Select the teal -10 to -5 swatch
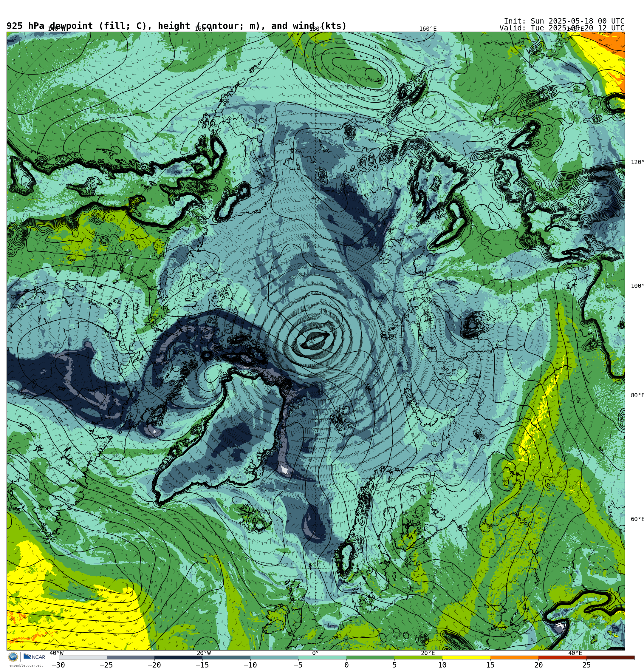The width and height of the screenshot is (644, 669). [x=274, y=657]
